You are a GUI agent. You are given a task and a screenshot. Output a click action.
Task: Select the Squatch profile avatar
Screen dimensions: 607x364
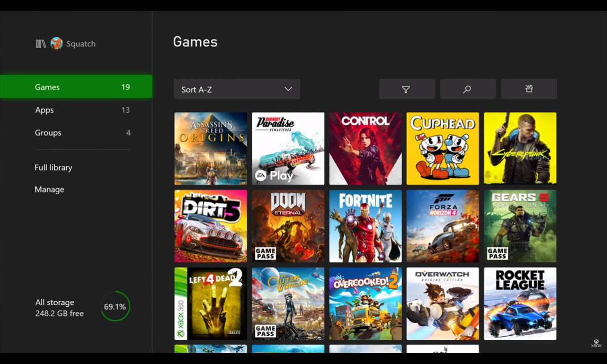pos(57,44)
